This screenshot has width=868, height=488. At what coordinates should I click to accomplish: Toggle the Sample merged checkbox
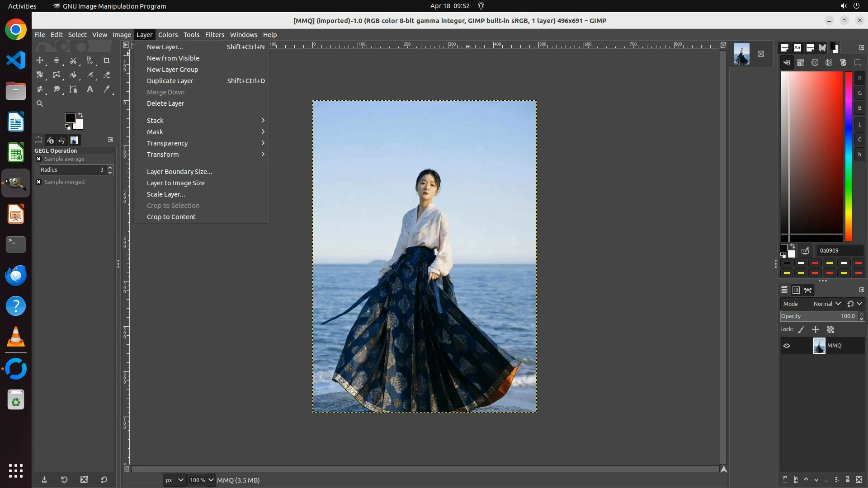coord(39,182)
